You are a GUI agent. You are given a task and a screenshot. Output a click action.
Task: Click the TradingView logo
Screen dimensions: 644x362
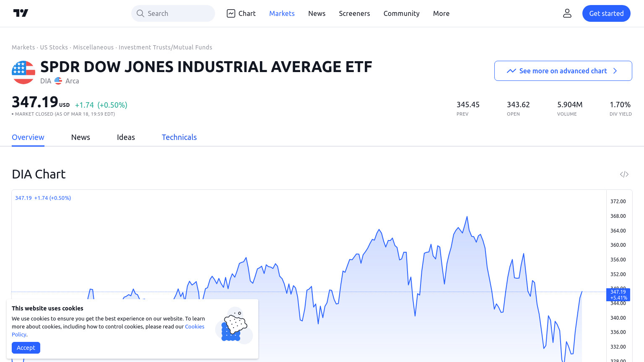21,13
